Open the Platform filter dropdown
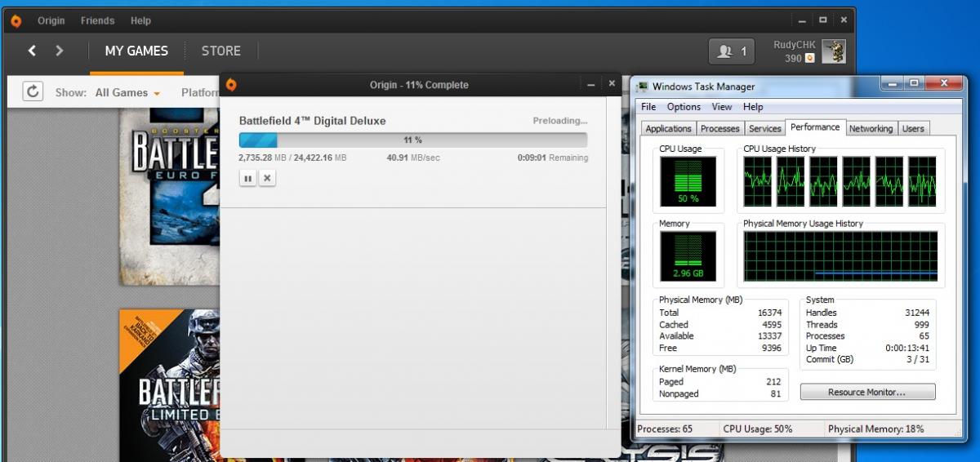Screen dimensions: 980x462 pyautogui.click(x=200, y=93)
